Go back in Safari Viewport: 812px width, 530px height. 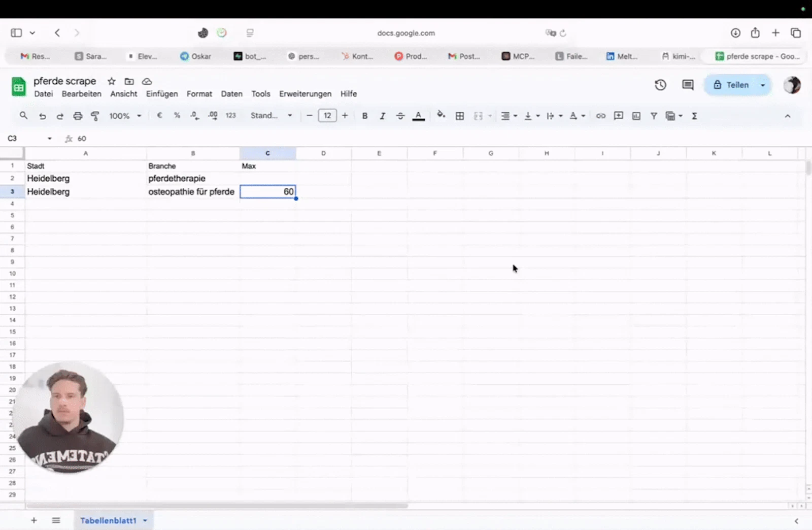pos(57,33)
